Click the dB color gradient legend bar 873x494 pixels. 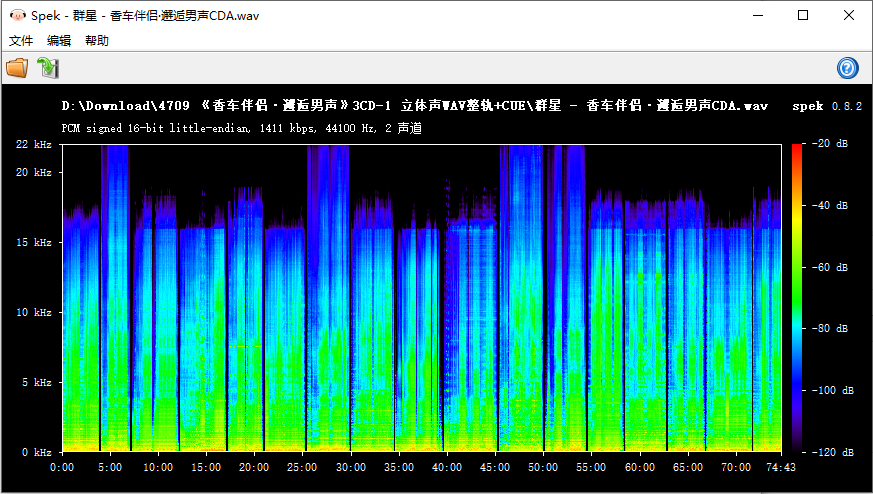(x=797, y=297)
